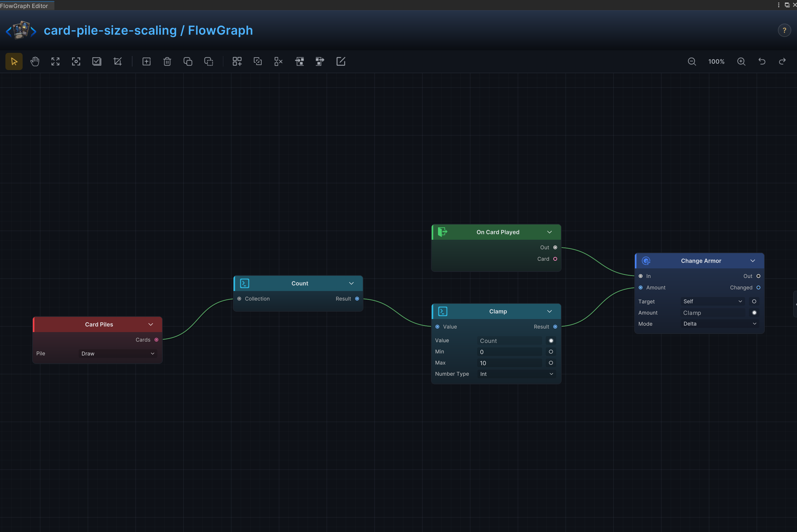Click the select-all checkmark icon
Viewport: 797px width, 532px height.
[97, 61]
